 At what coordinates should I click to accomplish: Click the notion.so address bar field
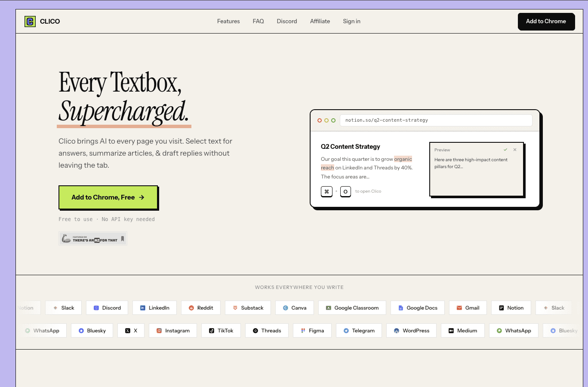point(436,120)
